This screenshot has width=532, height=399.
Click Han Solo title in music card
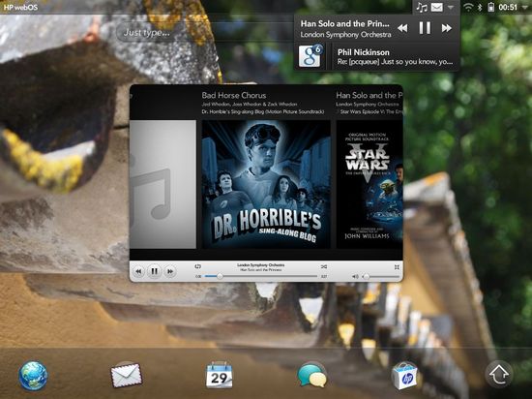tap(369, 96)
